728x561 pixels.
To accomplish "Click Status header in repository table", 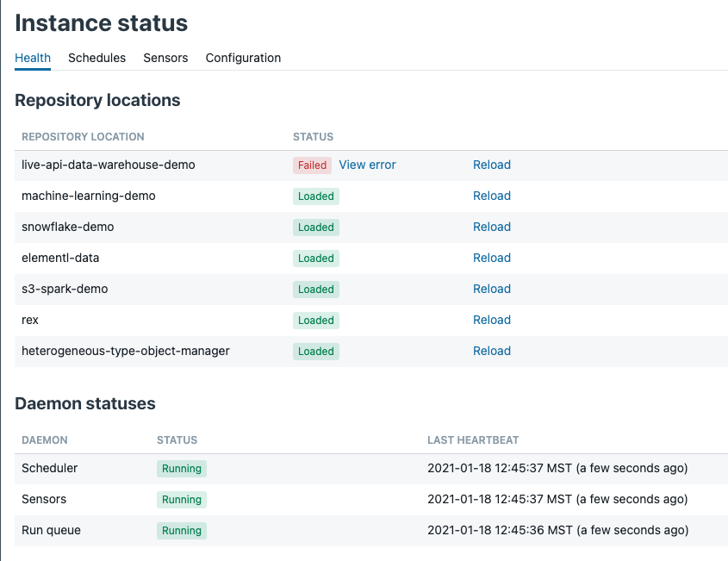I will tap(313, 137).
